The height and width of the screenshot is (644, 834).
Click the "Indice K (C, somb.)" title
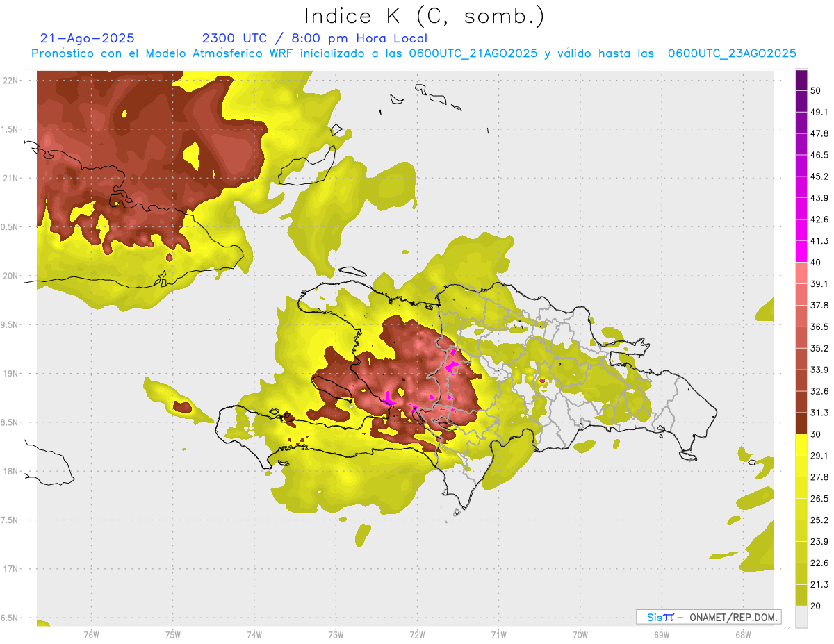(x=425, y=16)
